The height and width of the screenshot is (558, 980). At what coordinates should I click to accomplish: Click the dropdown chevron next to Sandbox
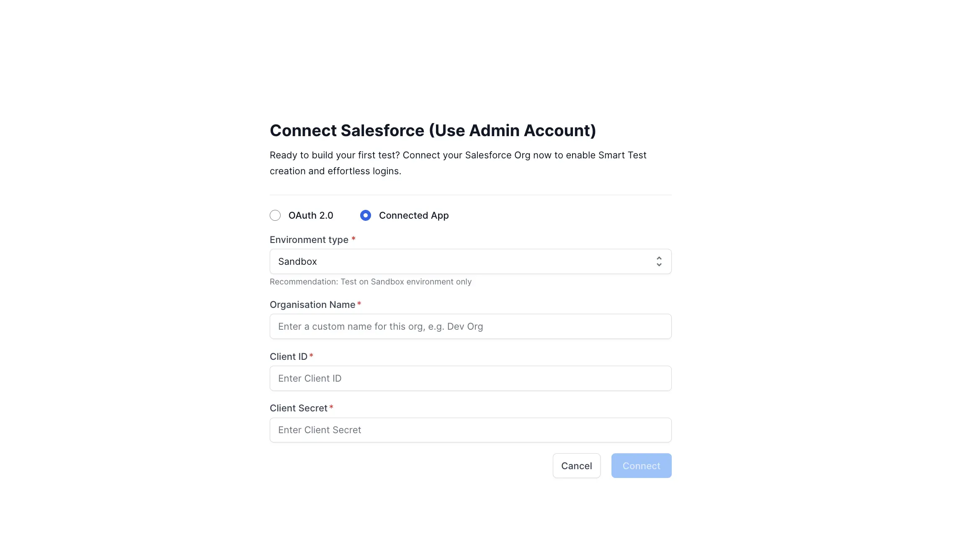(659, 261)
